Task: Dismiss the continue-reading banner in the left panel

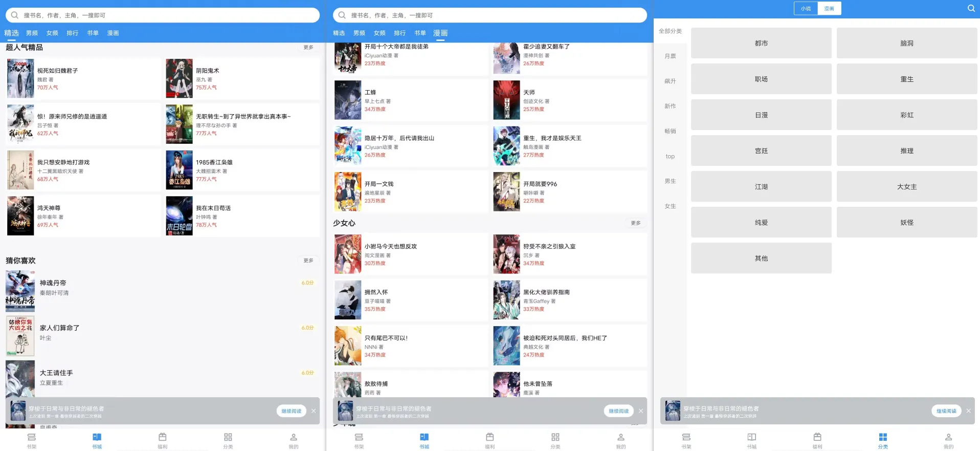Action: pos(314,411)
